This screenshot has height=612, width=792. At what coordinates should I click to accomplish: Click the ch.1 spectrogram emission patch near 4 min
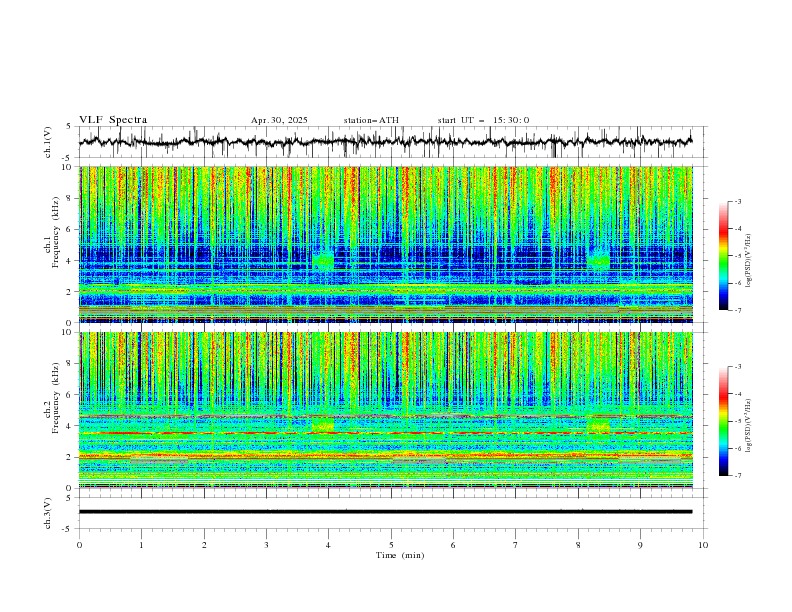[x=323, y=260]
